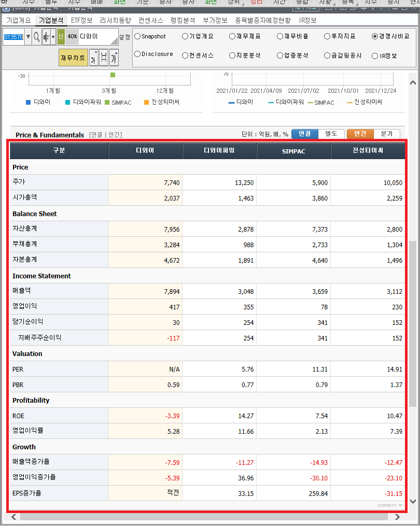Open the 리서치동향 tab
Image resolution: width=420 pixels, height=526 pixels.
(x=116, y=20)
